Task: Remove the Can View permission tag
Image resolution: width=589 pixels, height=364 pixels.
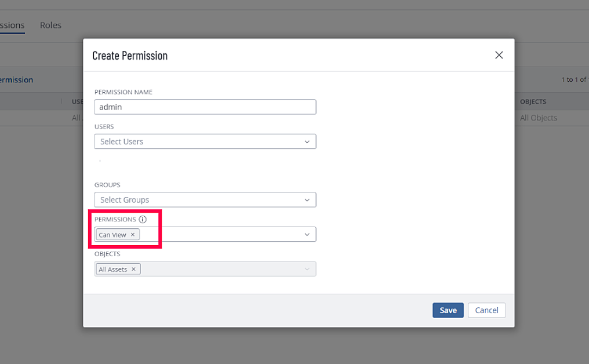Action: coord(133,235)
